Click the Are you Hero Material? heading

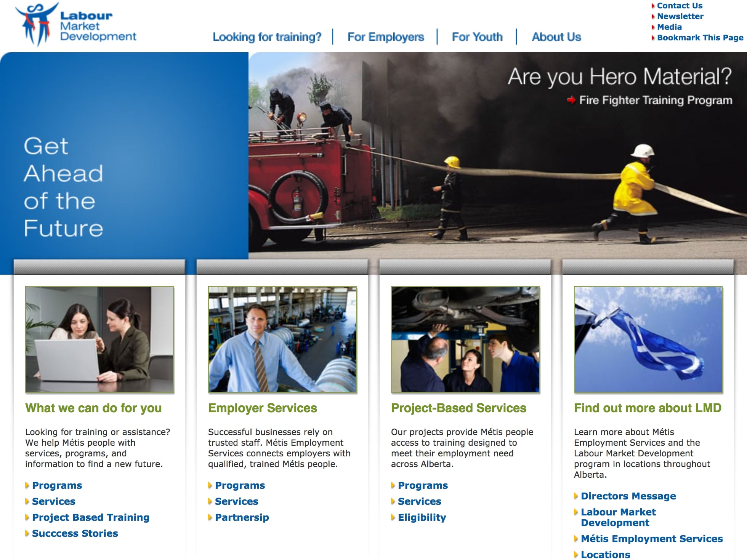click(620, 77)
